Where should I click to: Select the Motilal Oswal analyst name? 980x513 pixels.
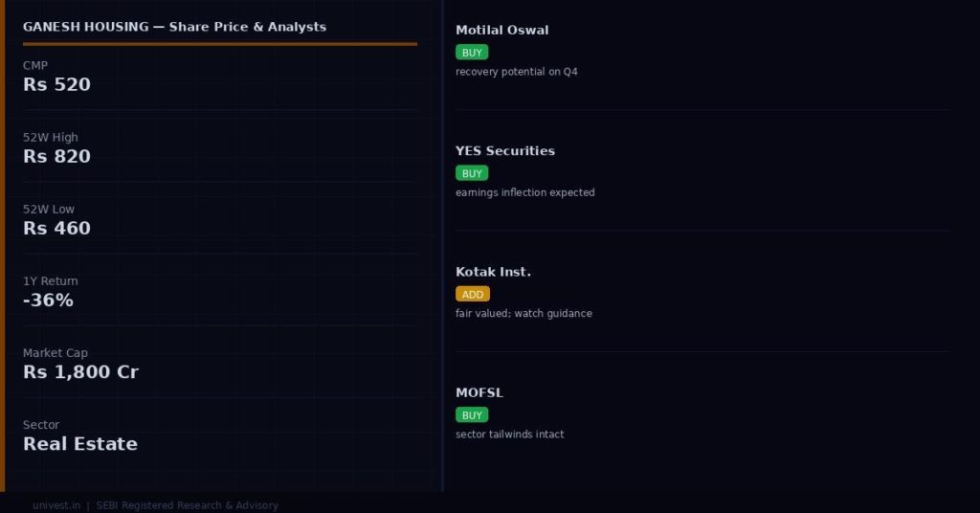(x=502, y=30)
